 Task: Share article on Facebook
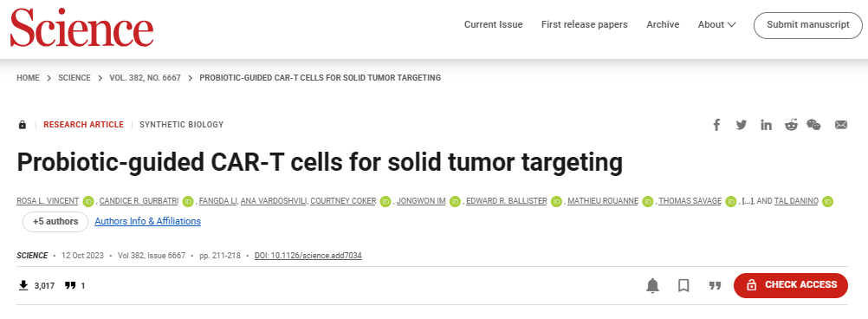pos(716,125)
